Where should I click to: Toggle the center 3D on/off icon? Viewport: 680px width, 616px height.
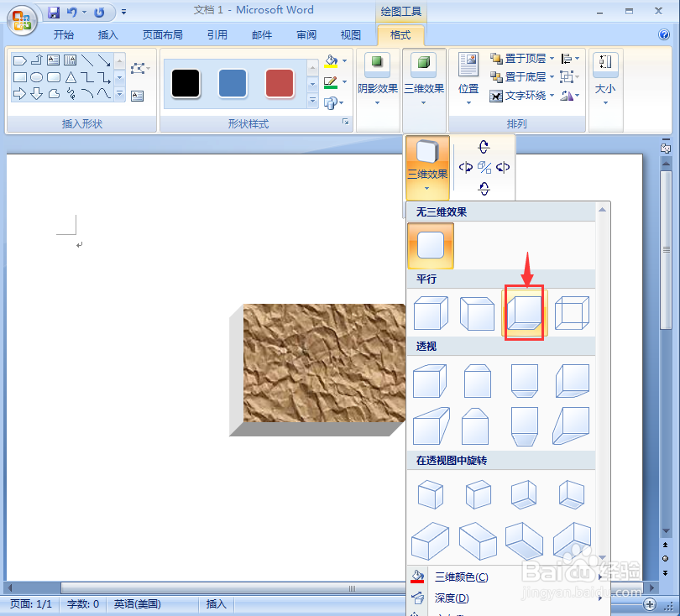(x=484, y=167)
